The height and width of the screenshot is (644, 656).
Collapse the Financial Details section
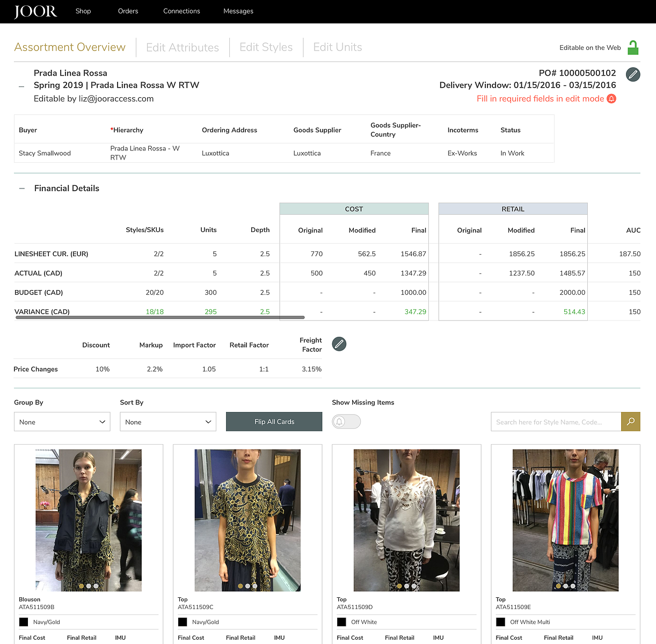22,189
